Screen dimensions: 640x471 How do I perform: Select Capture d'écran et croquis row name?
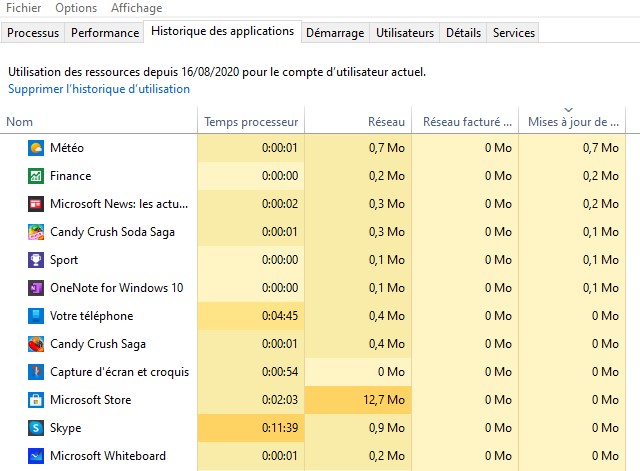pyautogui.click(x=120, y=372)
